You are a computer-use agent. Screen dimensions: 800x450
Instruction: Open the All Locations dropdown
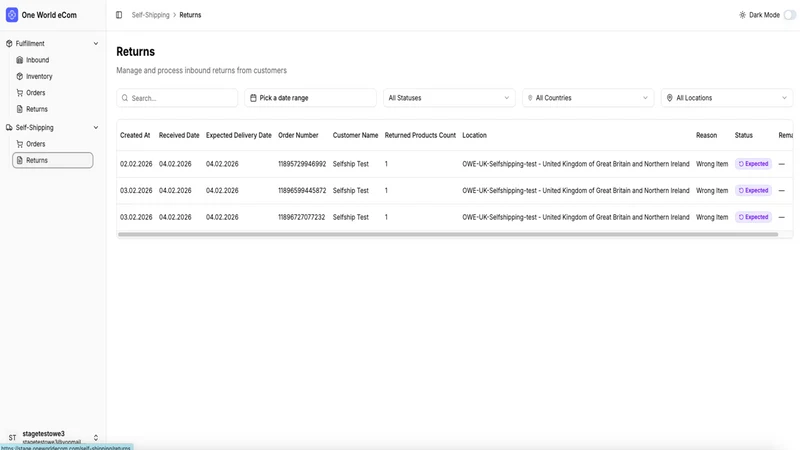point(727,98)
